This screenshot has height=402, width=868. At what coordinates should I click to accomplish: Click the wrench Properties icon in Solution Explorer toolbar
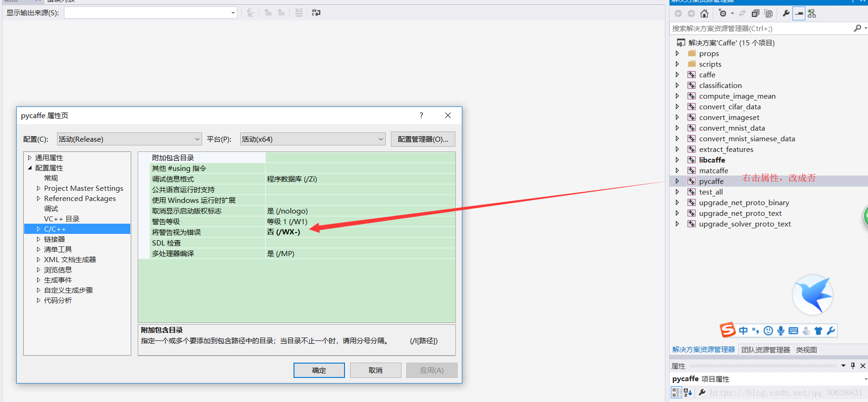(786, 13)
